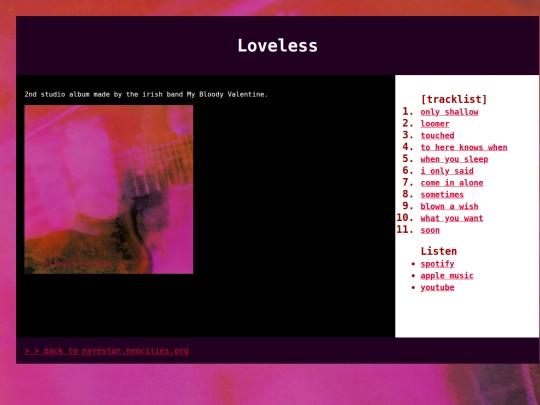Open the 'loomer' track link
This screenshot has height=405, width=540.
coord(435,124)
